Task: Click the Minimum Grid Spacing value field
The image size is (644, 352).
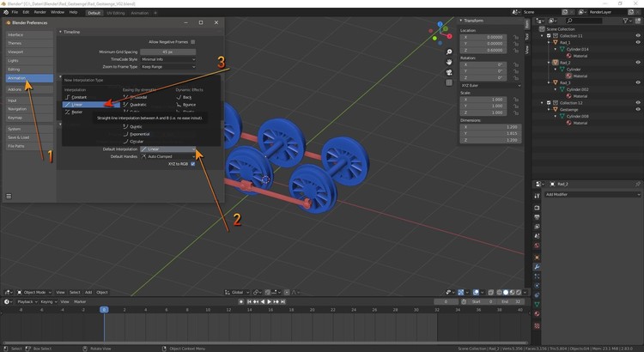Action: tap(167, 52)
